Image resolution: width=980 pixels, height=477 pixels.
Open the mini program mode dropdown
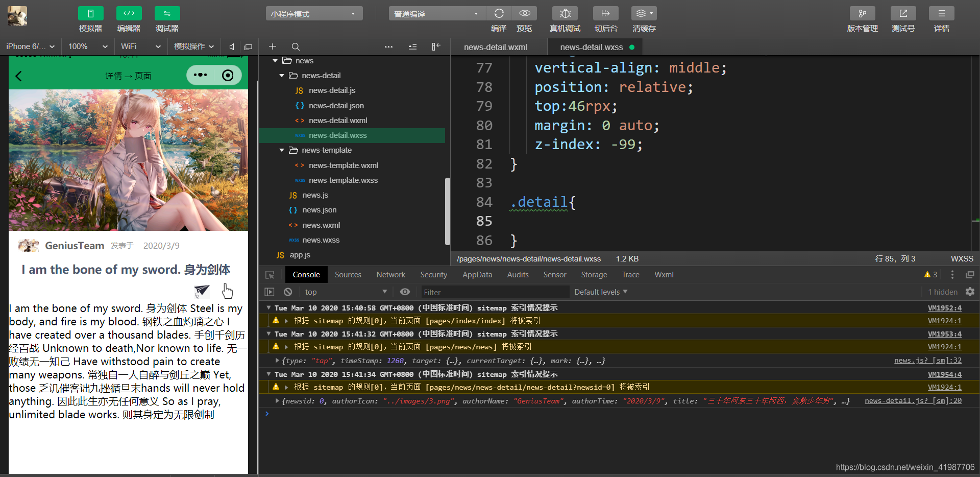pos(314,14)
